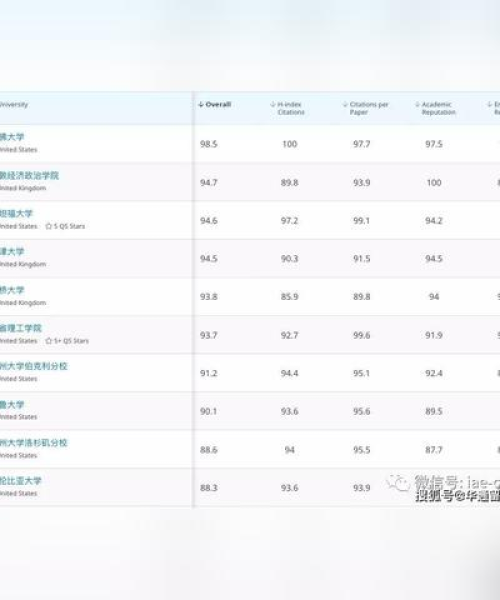Open the United Kingdom university scoring 94.5 overall
Viewport: 500px width, 600px height.
click(x=12, y=252)
